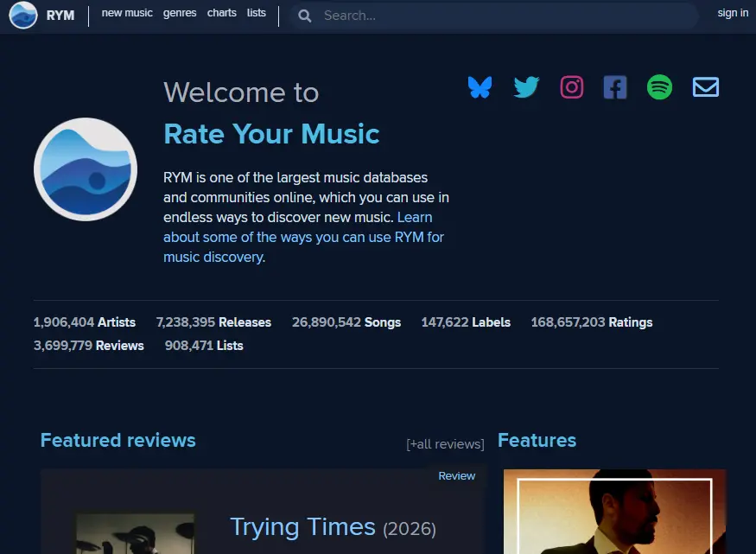Click the RYM text in header
The width and height of the screenshot is (756, 554).
pos(60,16)
